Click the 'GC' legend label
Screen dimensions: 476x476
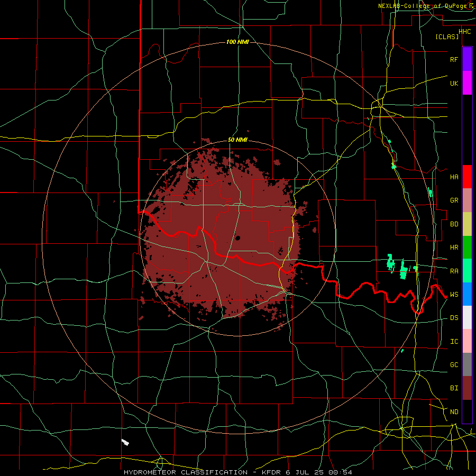tap(454, 364)
